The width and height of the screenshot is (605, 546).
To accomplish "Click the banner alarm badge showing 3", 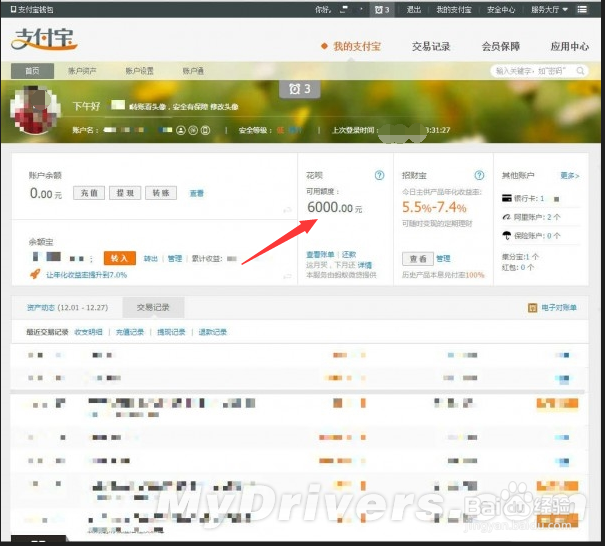I will [300, 90].
